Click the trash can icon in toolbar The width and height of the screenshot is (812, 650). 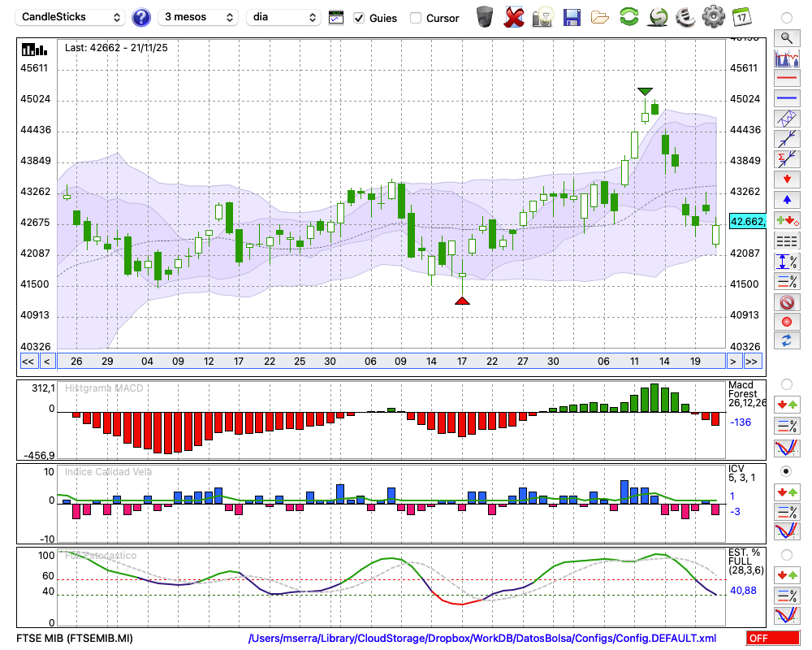click(x=485, y=17)
